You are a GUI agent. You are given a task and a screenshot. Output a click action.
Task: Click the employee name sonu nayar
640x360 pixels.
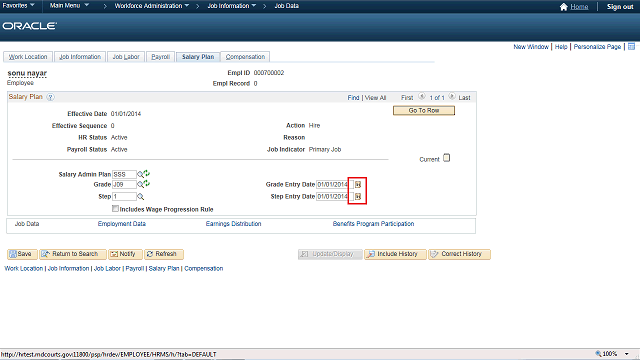27,73
